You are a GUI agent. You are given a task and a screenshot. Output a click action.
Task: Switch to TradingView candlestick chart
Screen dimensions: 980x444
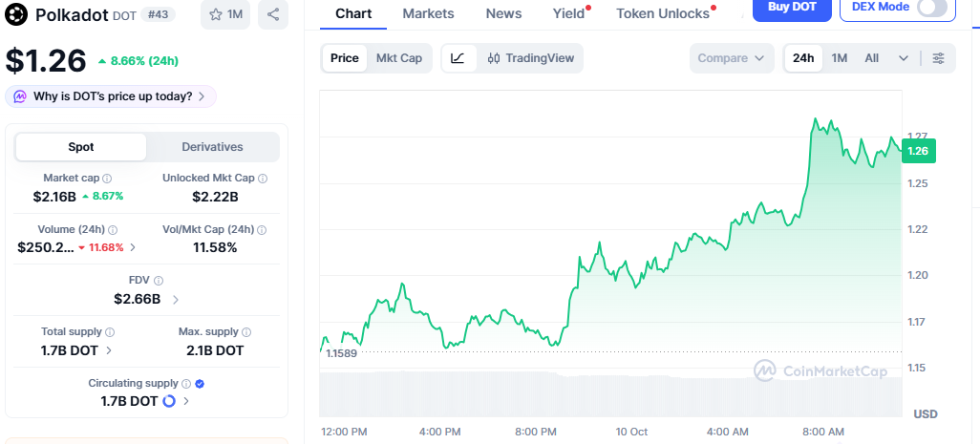pyautogui.click(x=530, y=58)
